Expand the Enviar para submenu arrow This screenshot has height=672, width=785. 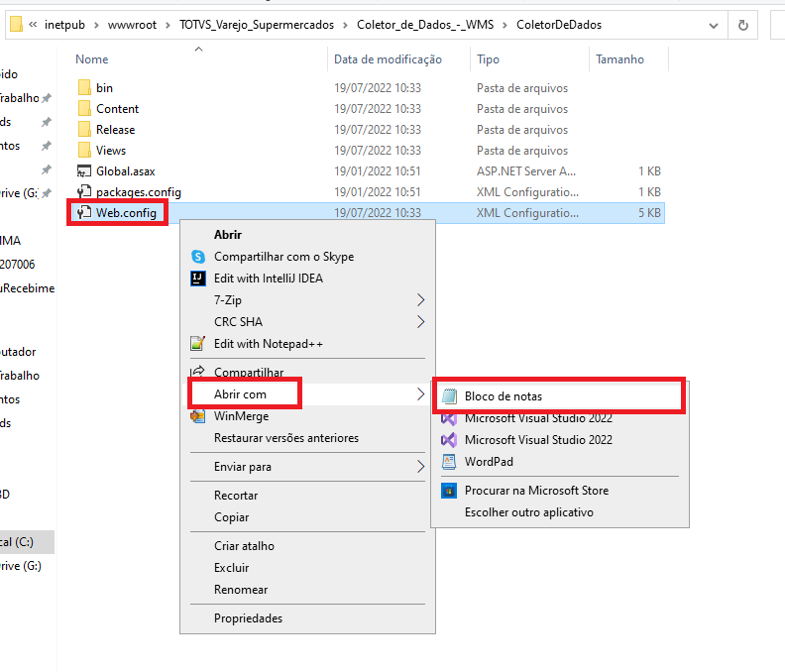(x=420, y=467)
